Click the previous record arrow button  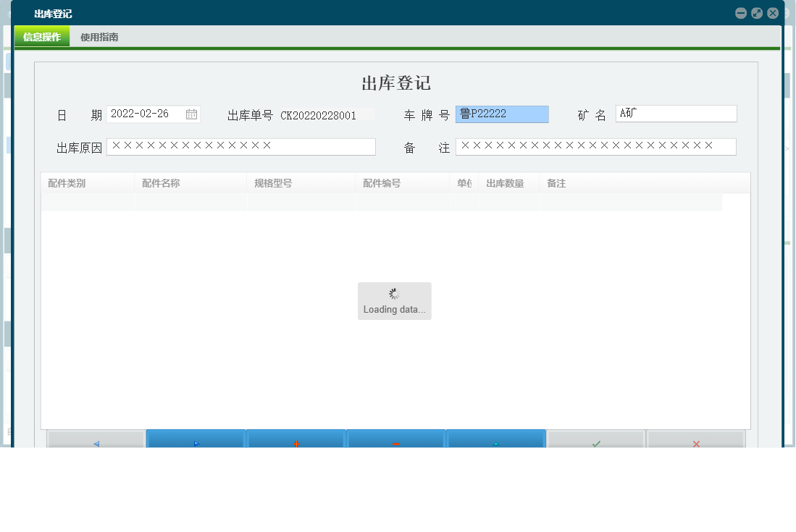point(96,443)
